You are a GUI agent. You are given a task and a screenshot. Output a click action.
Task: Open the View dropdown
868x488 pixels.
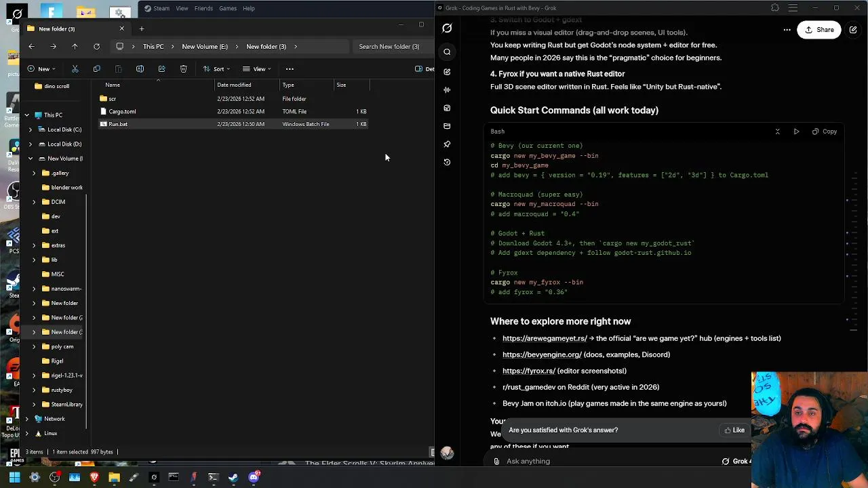click(257, 69)
